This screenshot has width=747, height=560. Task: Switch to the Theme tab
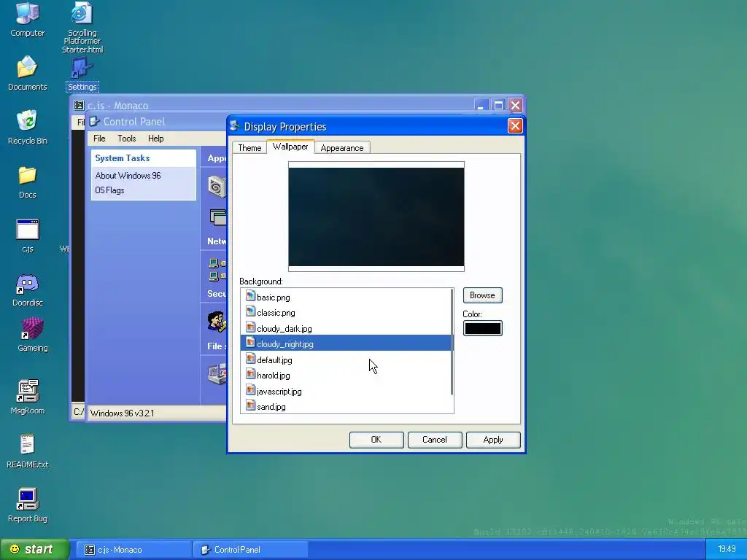coord(249,147)
